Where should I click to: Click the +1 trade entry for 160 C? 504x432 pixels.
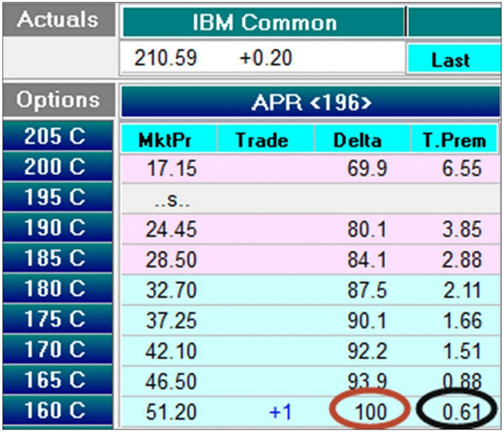[x=280, y=412]
